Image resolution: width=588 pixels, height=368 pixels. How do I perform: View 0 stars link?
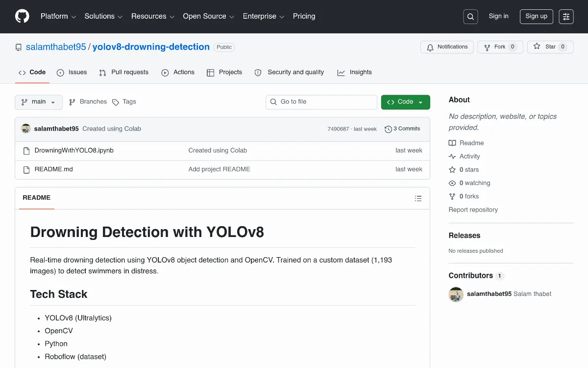[464, 170]
